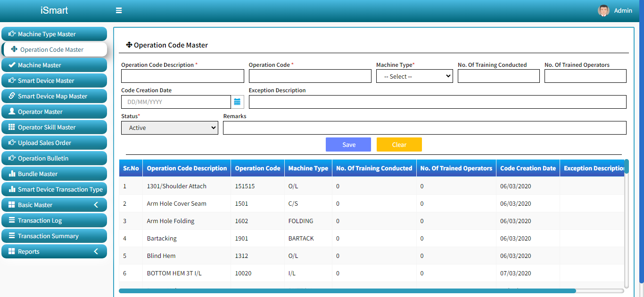Expand the Reports submenu chevron

coord(96,251)
